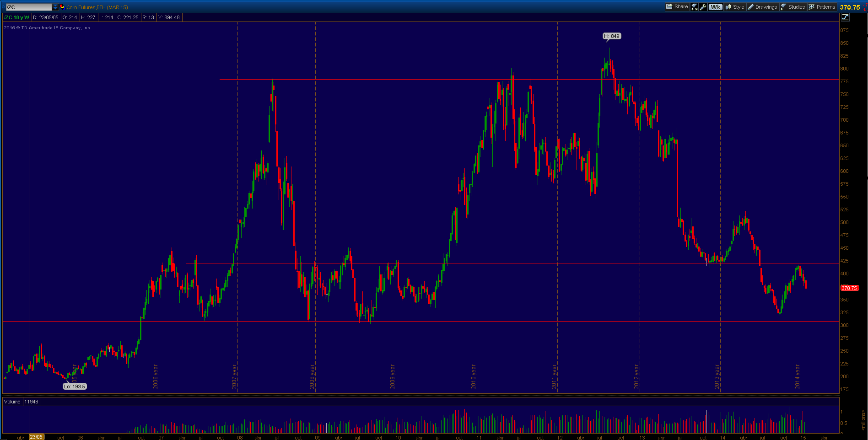Click the yellow 370.75 last price

[850, 7]
